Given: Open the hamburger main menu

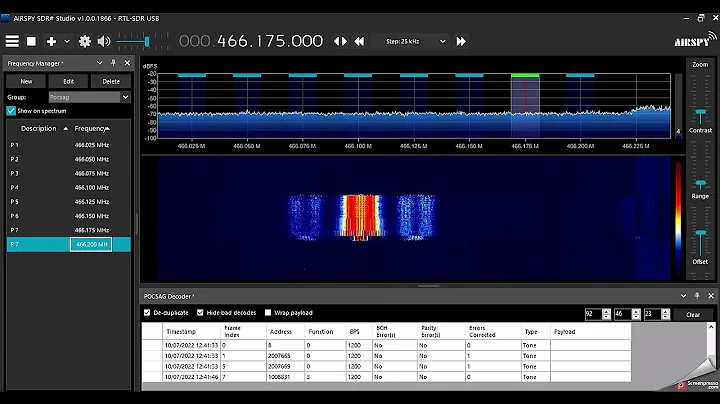Looking at the screenshot, I should point(12,41).
